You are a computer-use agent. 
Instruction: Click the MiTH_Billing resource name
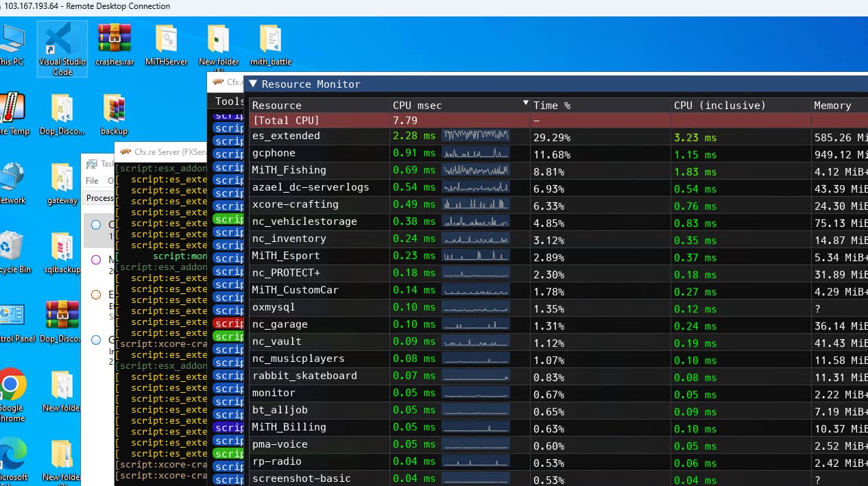289,427
